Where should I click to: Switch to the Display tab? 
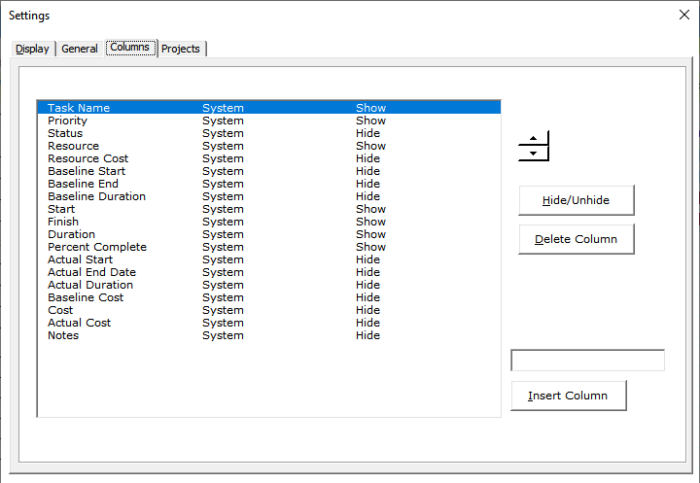[x=32, y=49]
